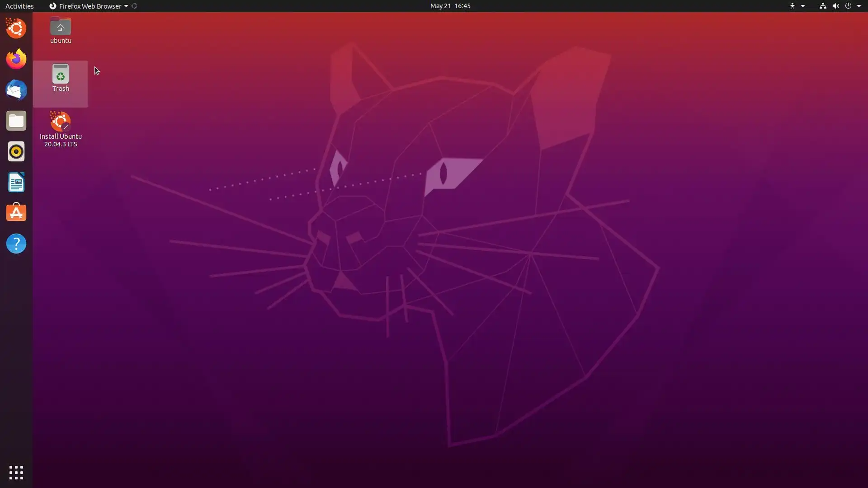Screen dimensions: 868x488
Task: Open the May 21 16:45 clock menu
Action: (x=450, y=6)
